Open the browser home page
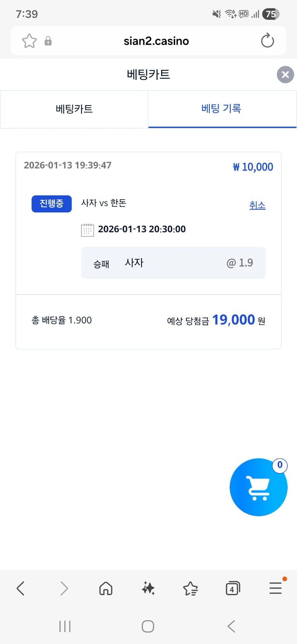Image resolution: width=297 pixels, height=644 pixels. click(x=106, y=588)
